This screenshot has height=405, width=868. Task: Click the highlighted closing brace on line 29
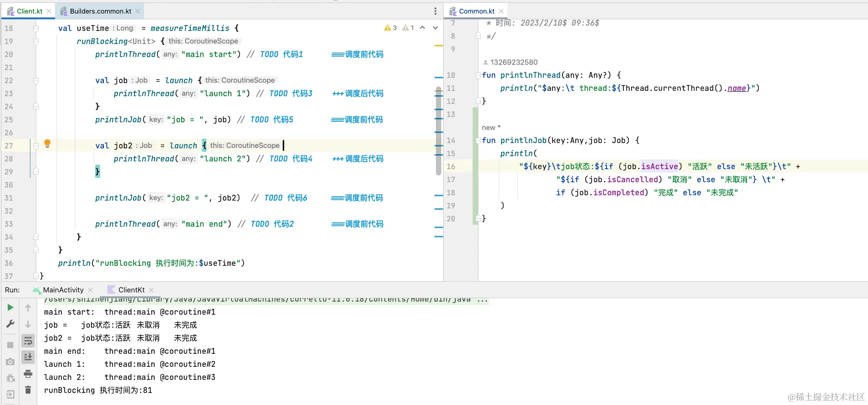click(x=98, y=172)
